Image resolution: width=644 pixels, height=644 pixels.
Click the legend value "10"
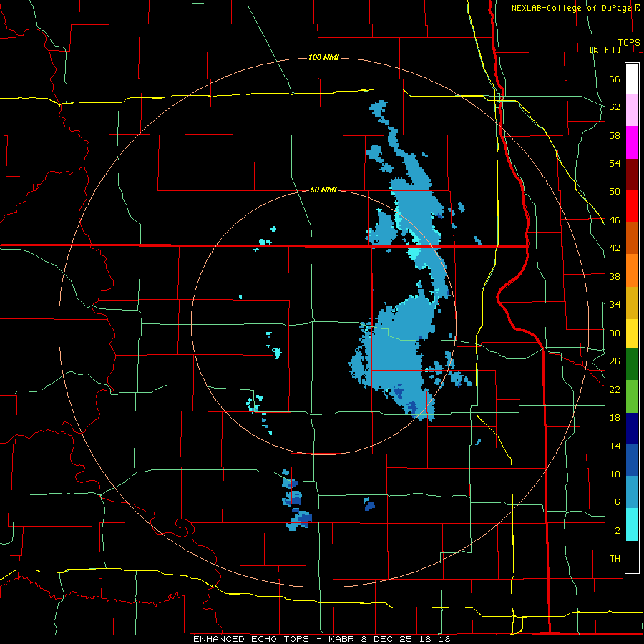pyautogui.click(x=615, y=474)
